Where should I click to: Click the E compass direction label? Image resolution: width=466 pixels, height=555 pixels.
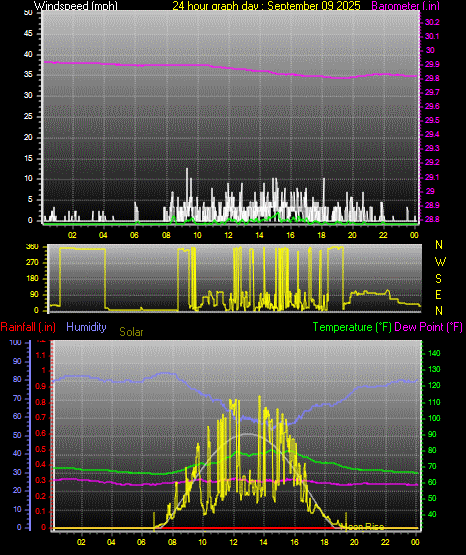coord(438,294)
